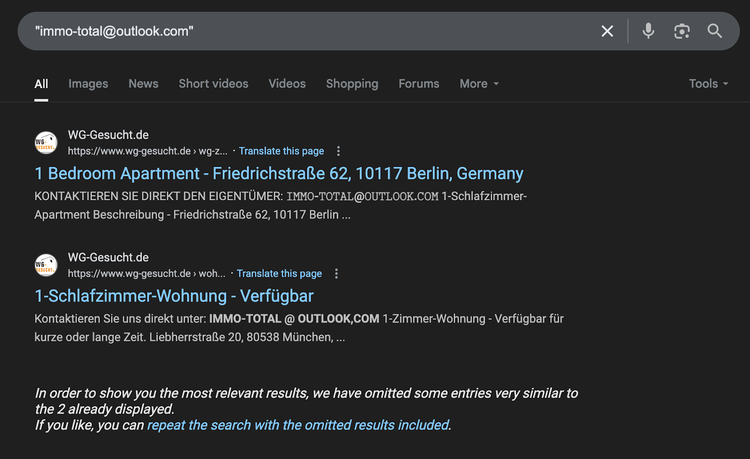The height and width of the screenshot is (459, 750).
Task: Click into the search query input field
Action: click(x=300, y=31)
